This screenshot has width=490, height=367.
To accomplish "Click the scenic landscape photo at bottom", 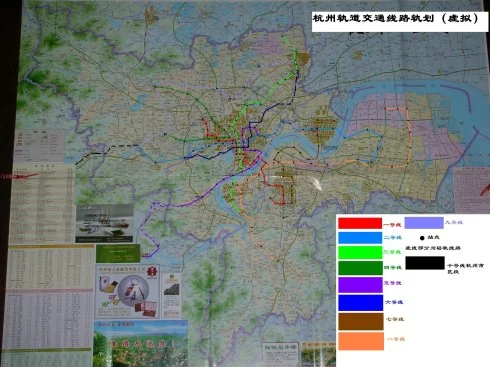I will [x=141, y=344].
